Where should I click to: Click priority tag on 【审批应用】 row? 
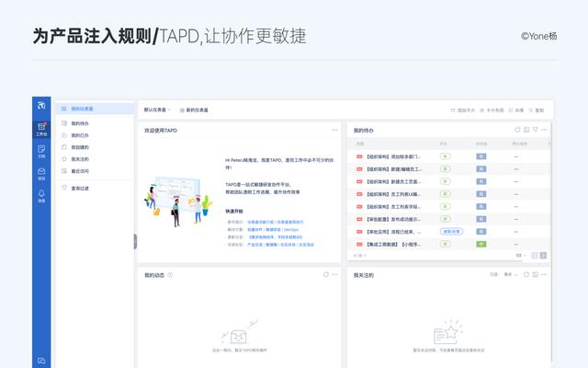[x=481, y=232]
